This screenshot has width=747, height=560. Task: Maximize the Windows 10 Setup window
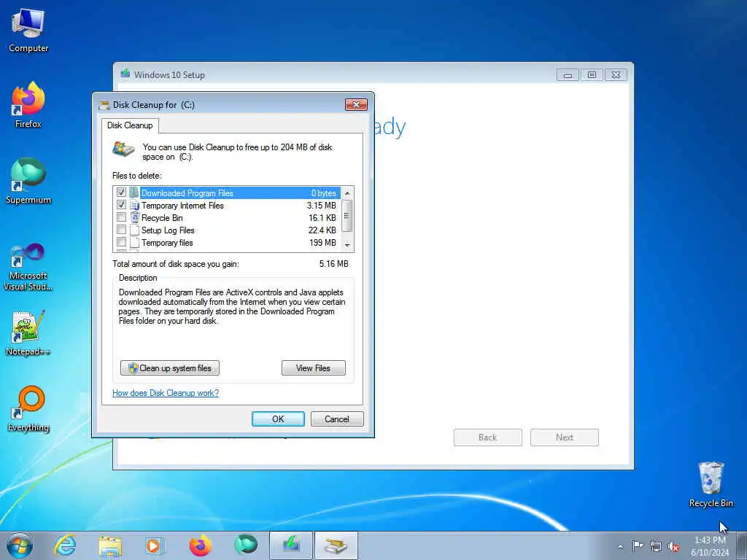pos(592,75)
